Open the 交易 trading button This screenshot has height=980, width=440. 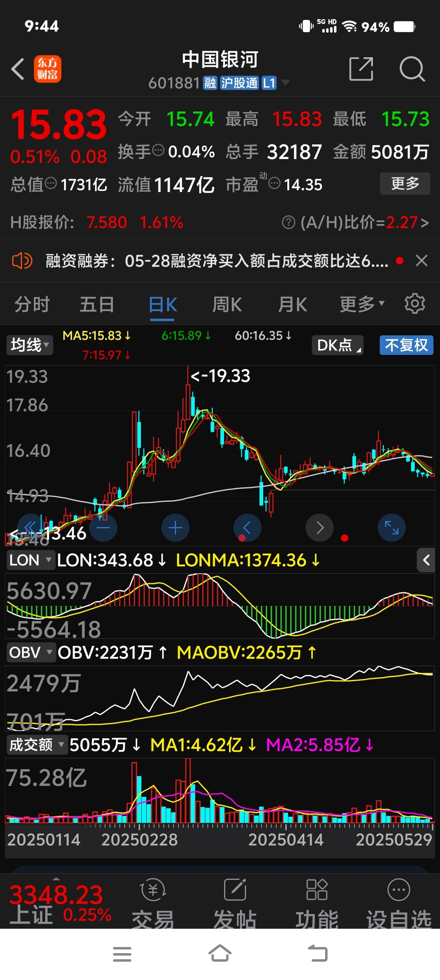click(x=153, y=903)
